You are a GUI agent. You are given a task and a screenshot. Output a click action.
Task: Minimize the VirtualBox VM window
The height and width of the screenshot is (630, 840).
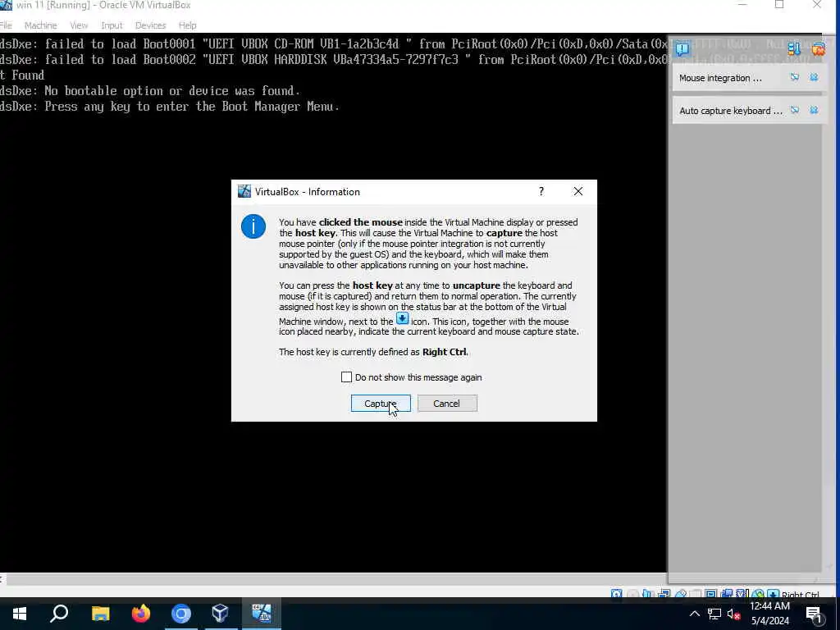click(742, 6)
